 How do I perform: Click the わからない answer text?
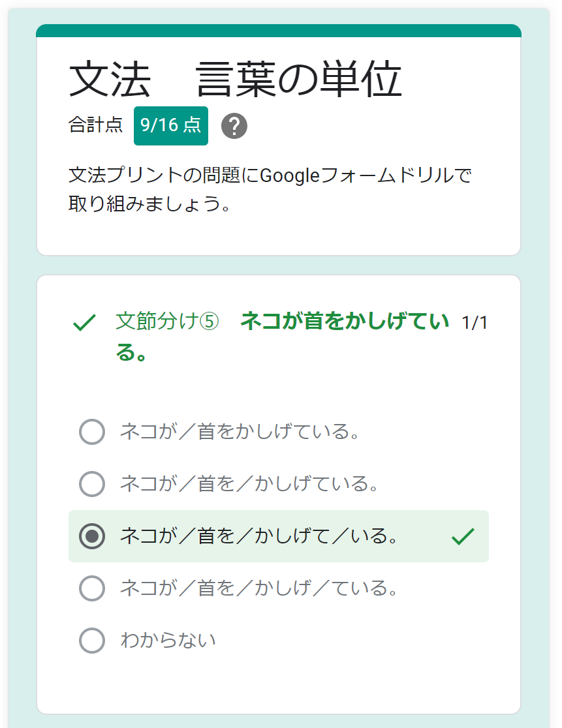tap(168, 641)
